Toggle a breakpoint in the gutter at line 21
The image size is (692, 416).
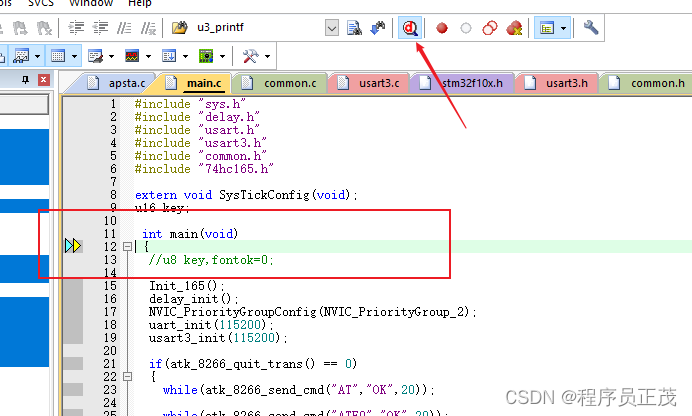(73, 364)
